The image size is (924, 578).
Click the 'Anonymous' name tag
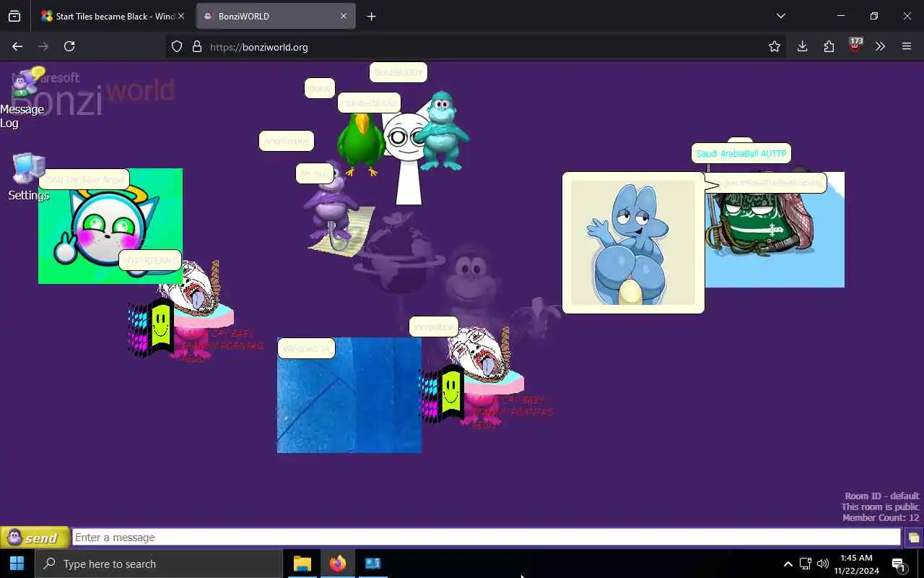[x=287, y=141]
